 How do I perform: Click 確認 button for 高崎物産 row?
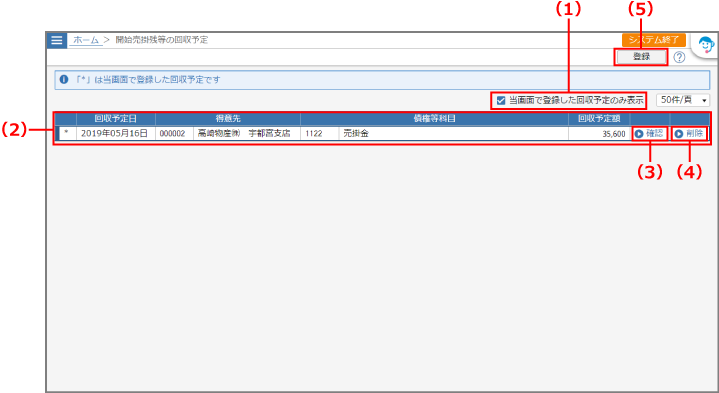[649, 133]
